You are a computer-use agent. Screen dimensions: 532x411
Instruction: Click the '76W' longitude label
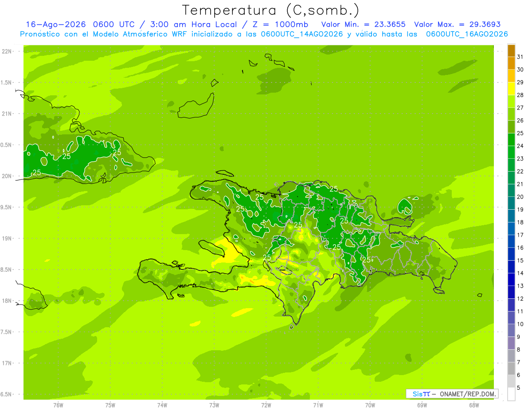point(58,405)
